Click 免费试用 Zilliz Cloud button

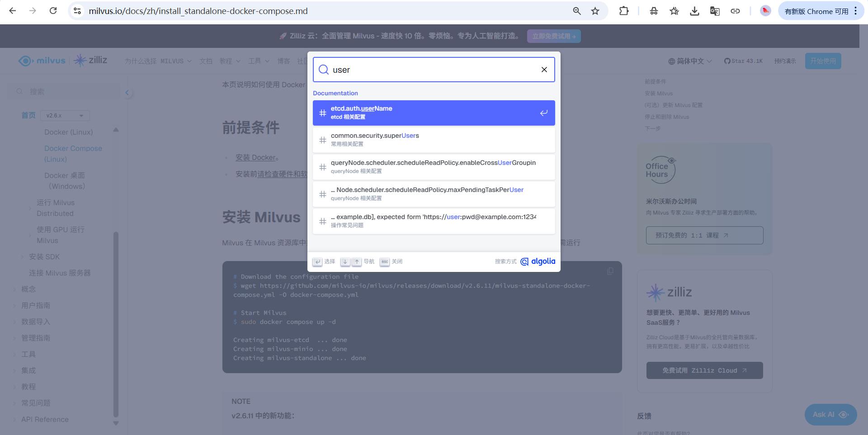tap(704, 370)
